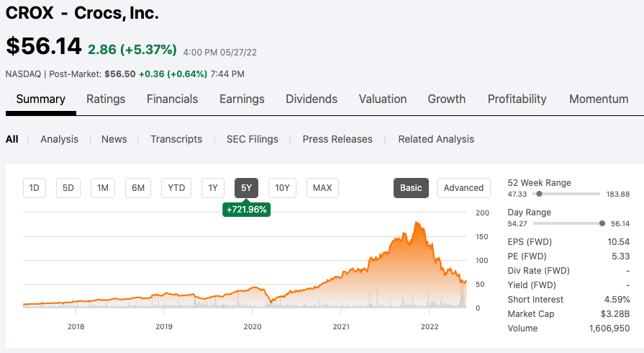644x353 pixels.
Task: Click the Day Range slider dot
Action: 602,223
